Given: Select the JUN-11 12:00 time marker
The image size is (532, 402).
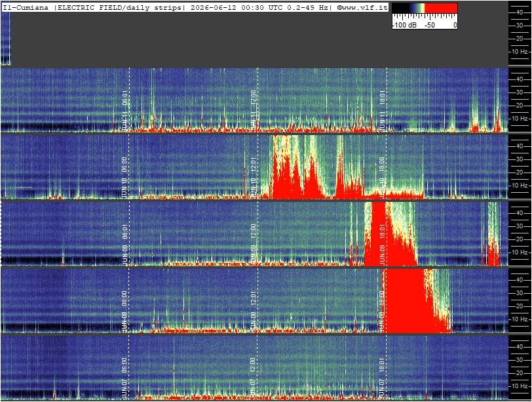Looking at the screenshot, I should [254, 110].
